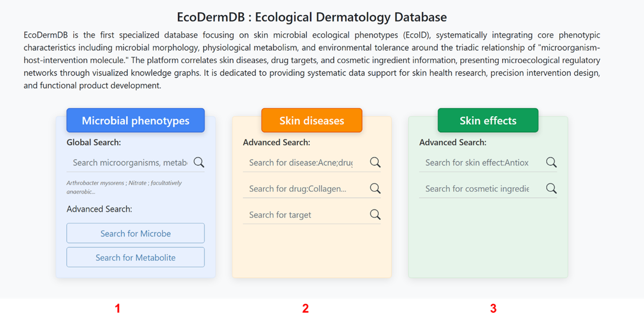
Task: Click the drug search magnifier icon
Action: coord(375,188)
